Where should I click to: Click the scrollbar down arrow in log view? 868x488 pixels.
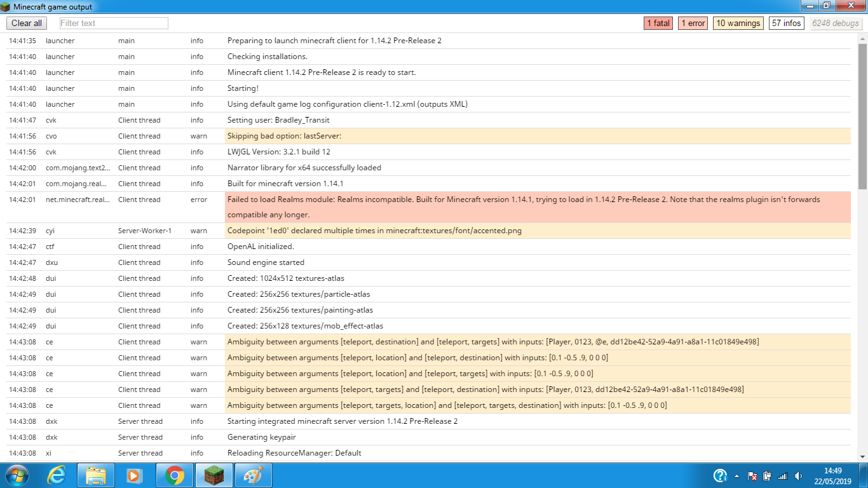click(x=862, y=456)
